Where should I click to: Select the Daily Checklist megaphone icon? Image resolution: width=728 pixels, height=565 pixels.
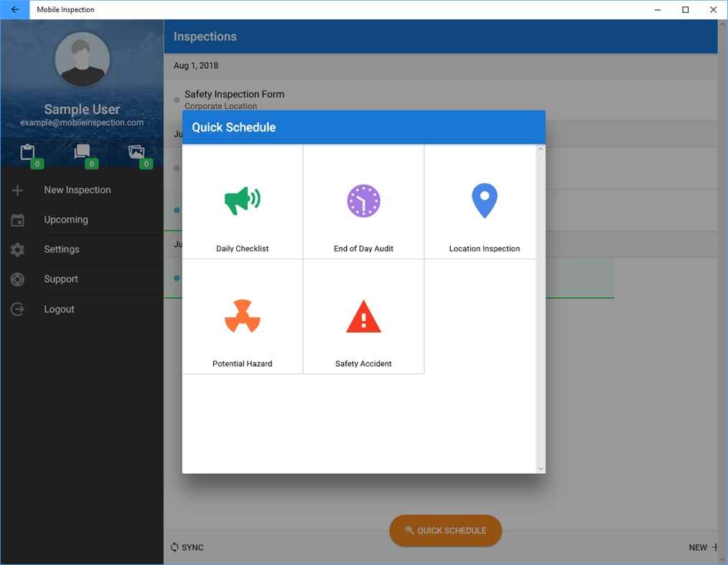tap(242, 200)
